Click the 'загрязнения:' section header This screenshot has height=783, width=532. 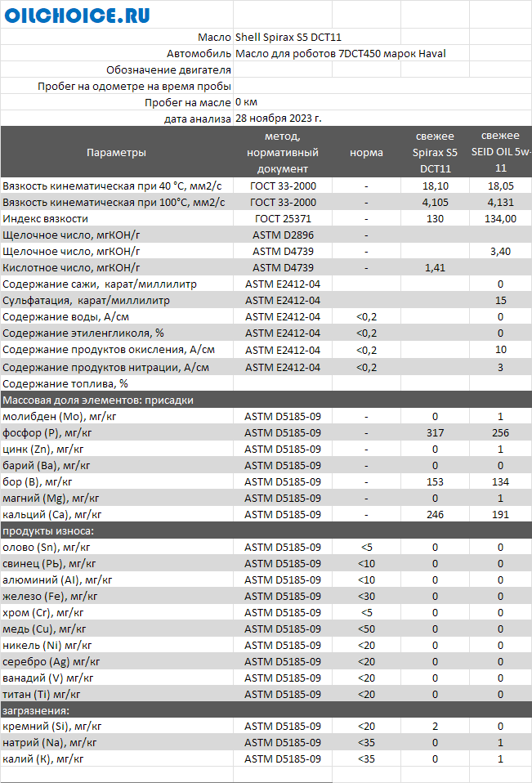coord(36,710)
